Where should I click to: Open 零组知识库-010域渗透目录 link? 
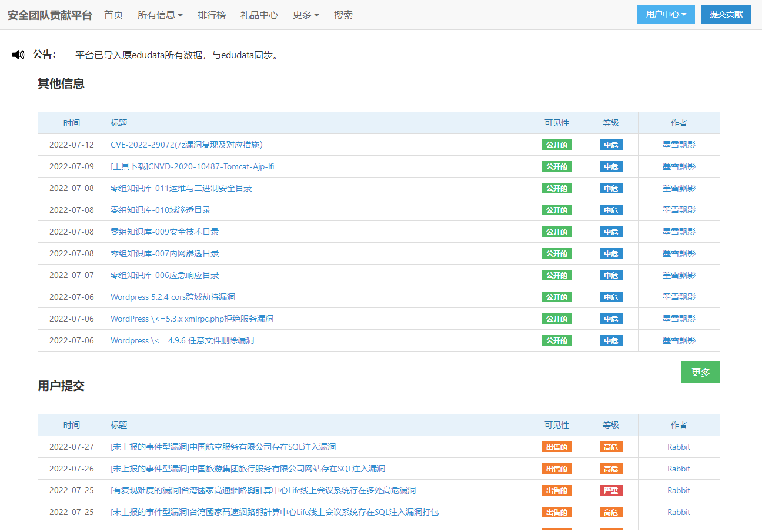coord(161,210)
